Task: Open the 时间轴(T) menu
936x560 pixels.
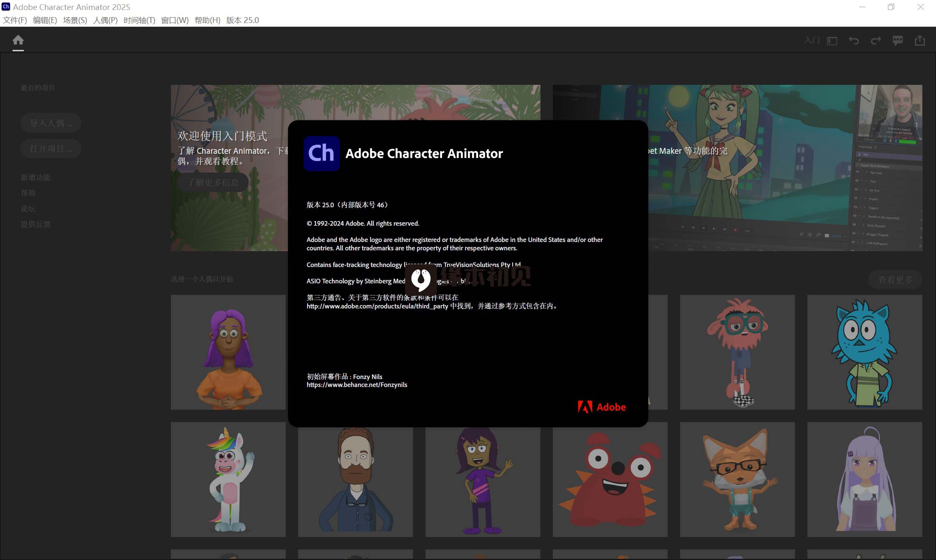Action: point(139,20)
